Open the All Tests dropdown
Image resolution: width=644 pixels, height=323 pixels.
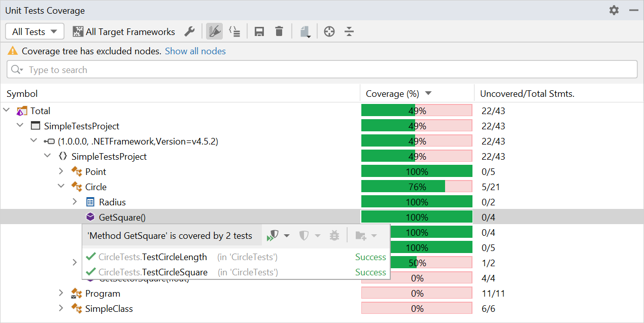point(35,31)
